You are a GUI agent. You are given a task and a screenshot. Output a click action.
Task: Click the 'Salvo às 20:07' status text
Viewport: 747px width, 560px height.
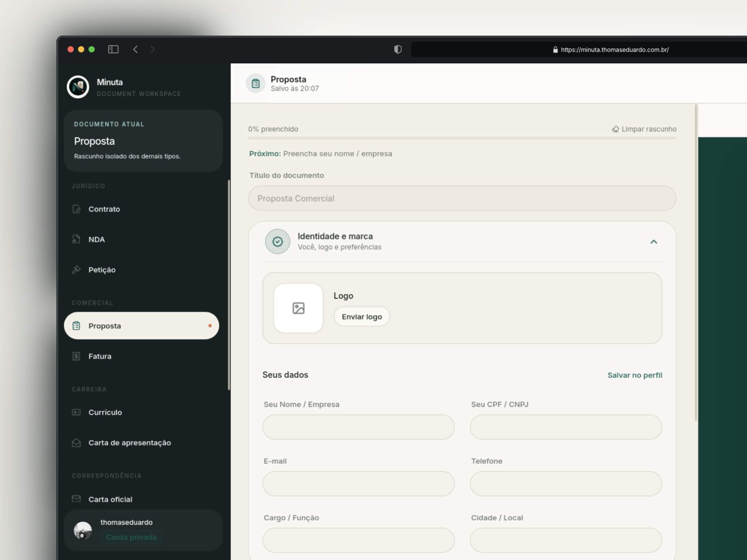[295, 89]
